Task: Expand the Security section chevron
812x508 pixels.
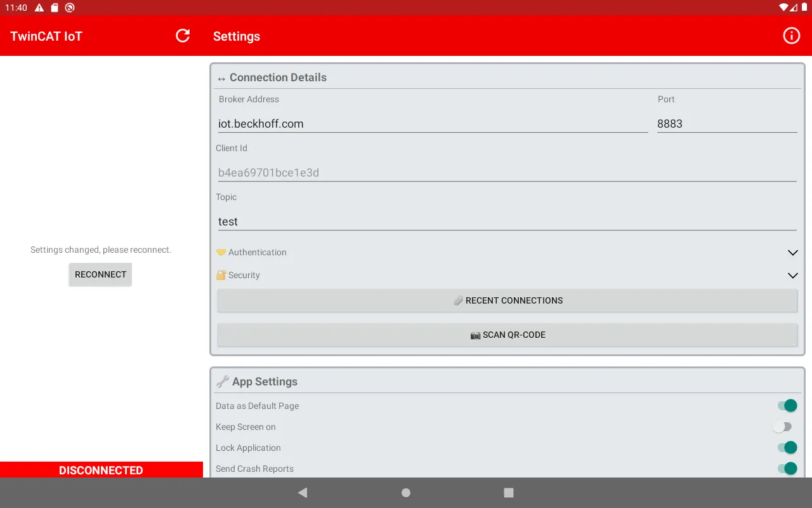Action: point(792,276)
